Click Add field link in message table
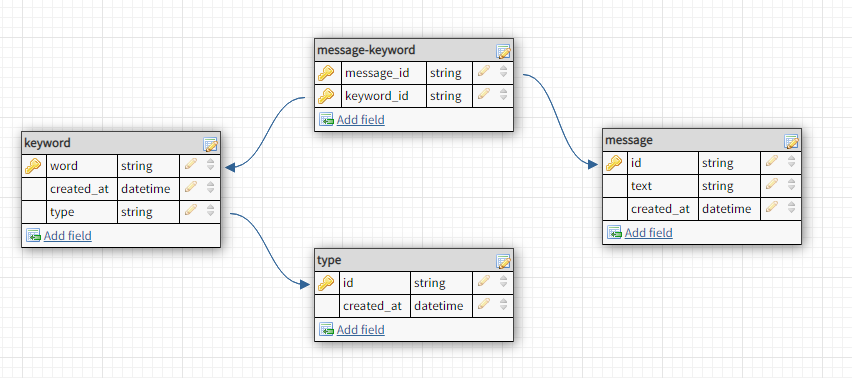Viewport: 852px width, 378px height. [648, 232]
